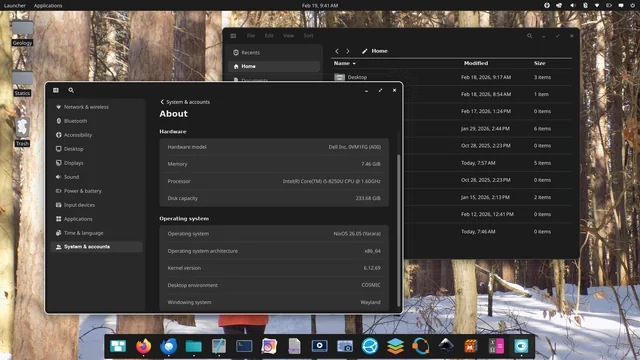Open Power & battery settings page
Image resolution: width=640 pixels, height=360 pixels.
tap(97, 191)
